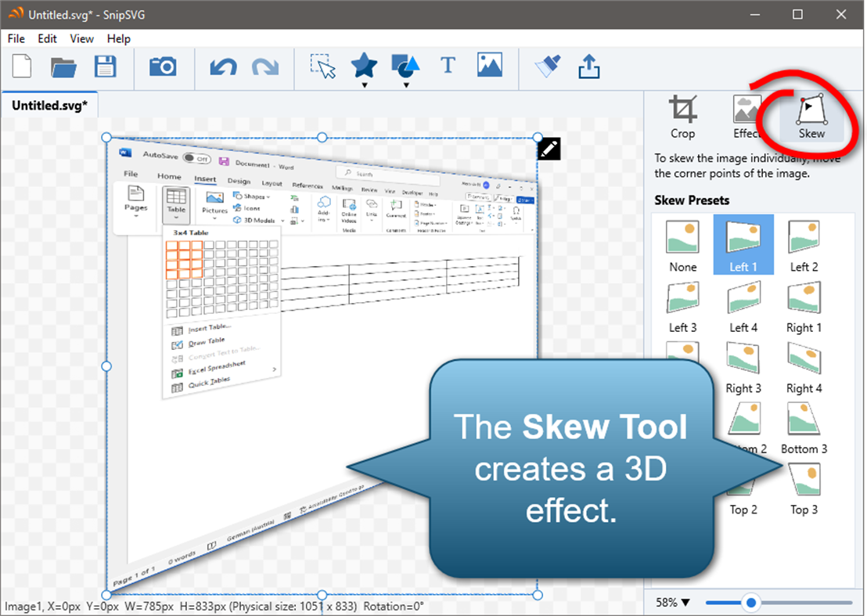
Task: Click the export/upload icon
Action: (589, 67)
